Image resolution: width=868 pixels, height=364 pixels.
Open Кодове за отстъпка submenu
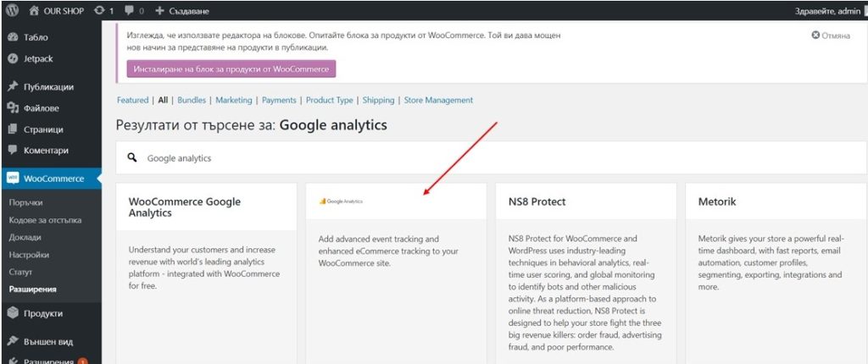(x=46, y=220)
